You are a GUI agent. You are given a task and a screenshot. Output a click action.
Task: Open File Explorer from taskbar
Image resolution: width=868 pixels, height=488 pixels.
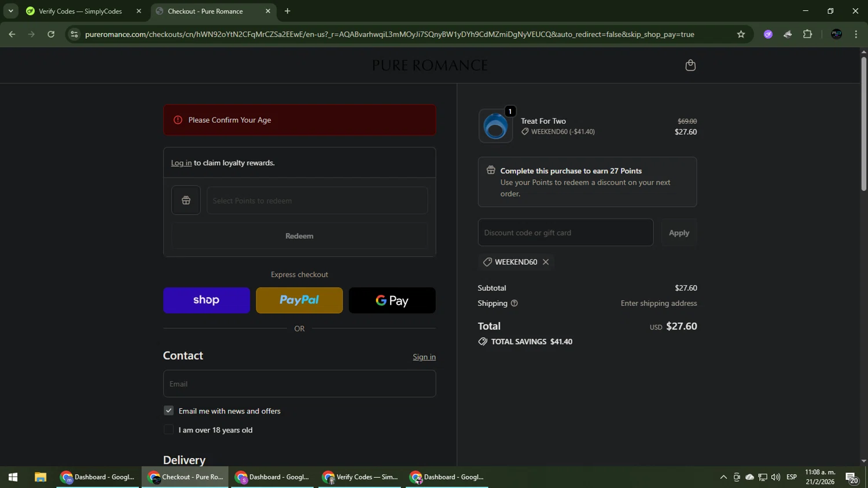[x=40, y=477]
